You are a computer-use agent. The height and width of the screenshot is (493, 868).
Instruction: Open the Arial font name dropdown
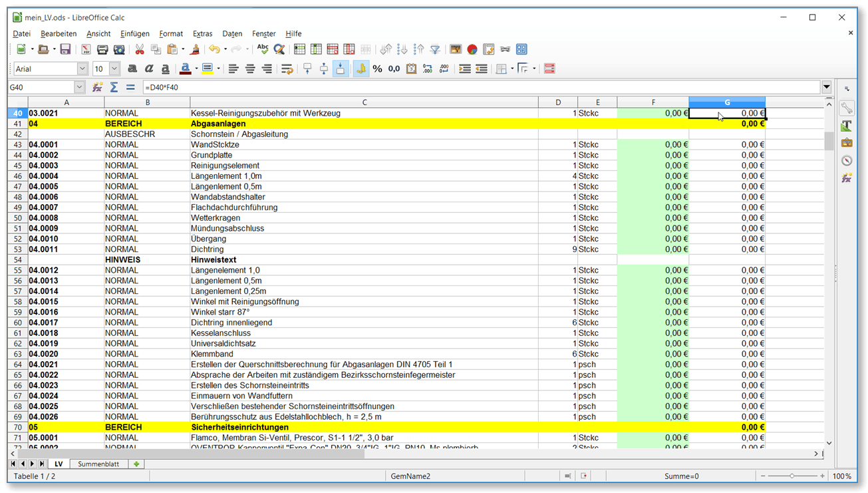pos(82,69)
